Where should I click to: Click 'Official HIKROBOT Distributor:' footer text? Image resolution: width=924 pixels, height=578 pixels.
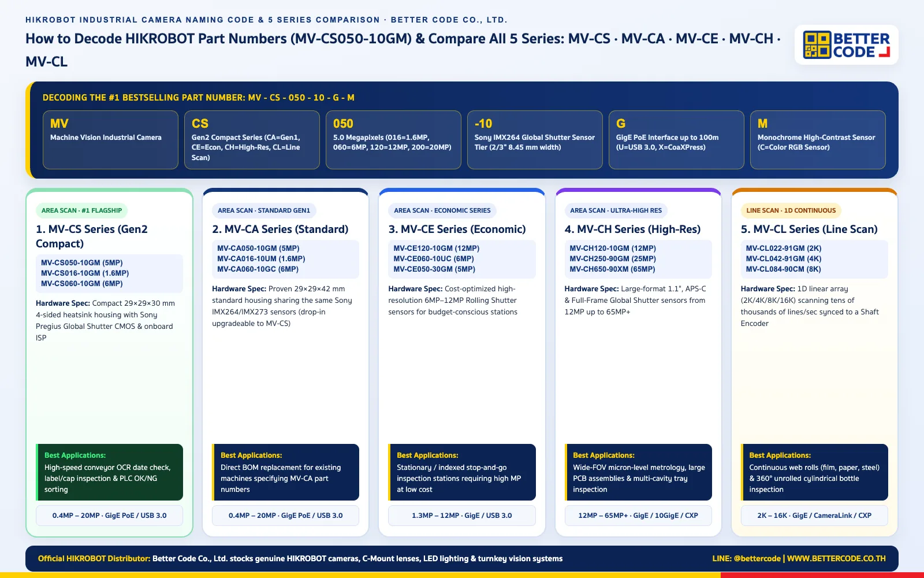(94, 558)
